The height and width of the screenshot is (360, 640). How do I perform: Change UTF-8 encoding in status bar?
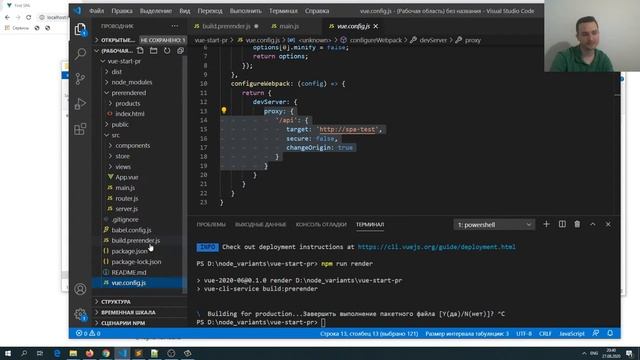point(524,333)
